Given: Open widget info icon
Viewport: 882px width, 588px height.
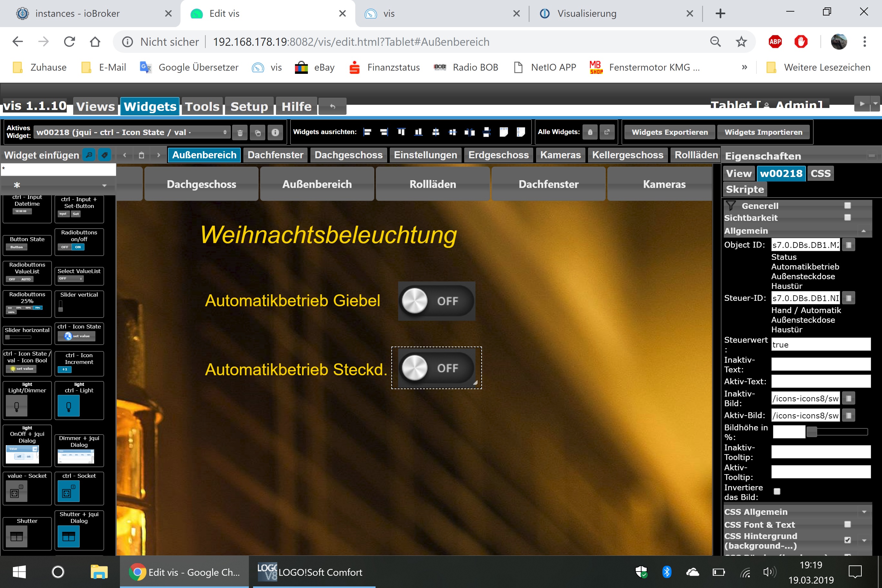Looking at the screenshot, I should pyautogui.click(x=275, y=132).
